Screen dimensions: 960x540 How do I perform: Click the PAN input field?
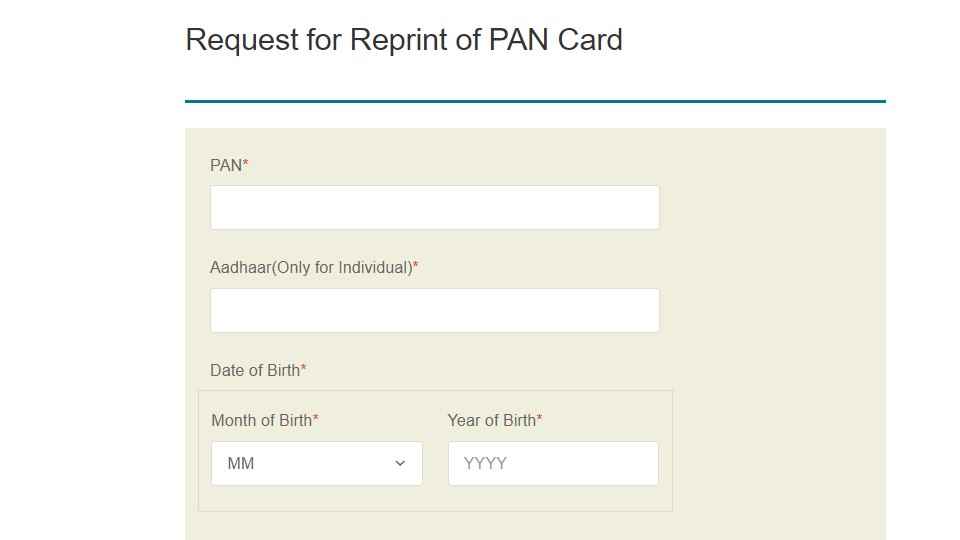point(435,208)
